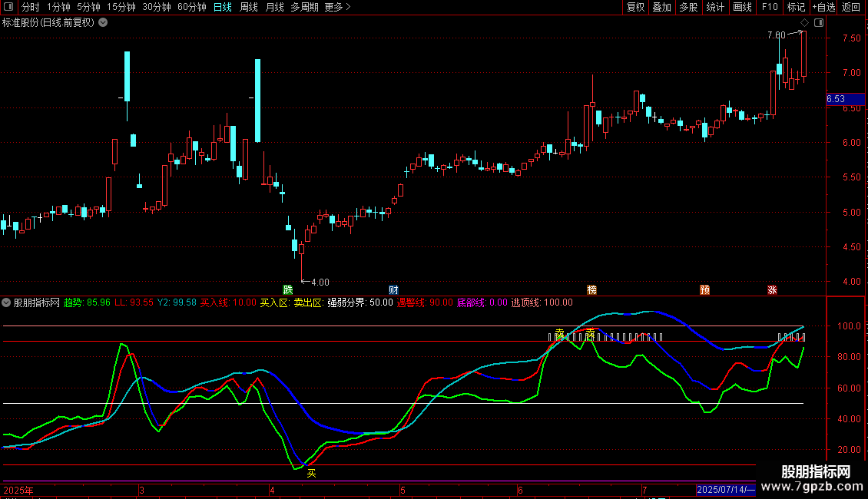868x499 pixels.
Task: Click the 强弱分界: 50.00 label
Action: (x=359, y=302)
